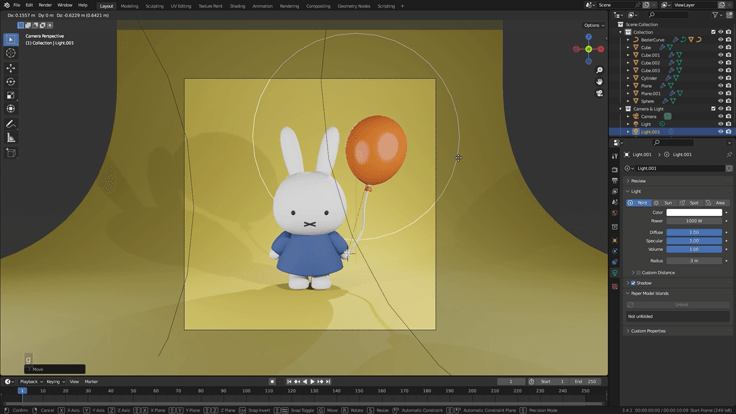Hide BezierCurve with its eye icon
Image resolution: width=736 pixels, height=414 pixels.
click(721, 39)
